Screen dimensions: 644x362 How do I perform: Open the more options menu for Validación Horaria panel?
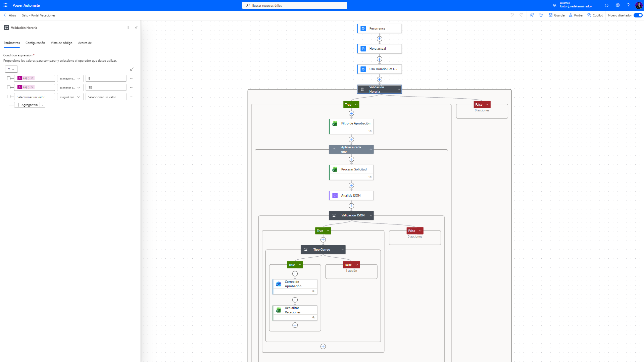pos(128,28)
